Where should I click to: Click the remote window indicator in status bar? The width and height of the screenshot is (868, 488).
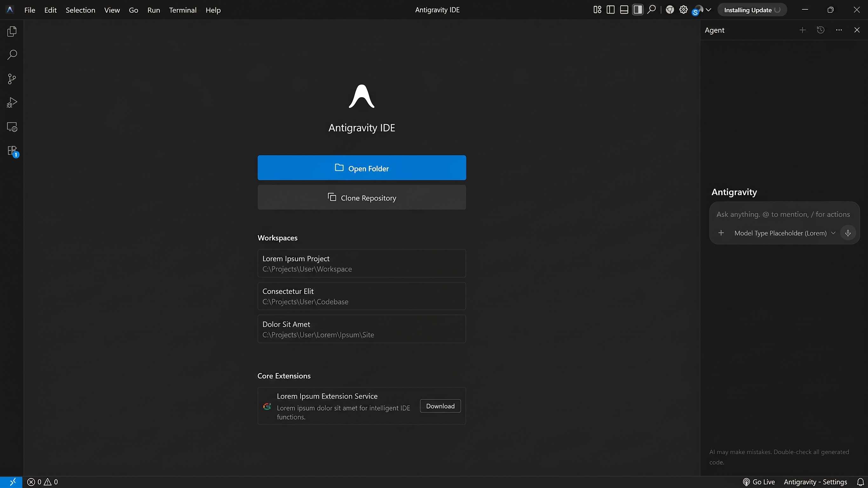pos(11,482)
